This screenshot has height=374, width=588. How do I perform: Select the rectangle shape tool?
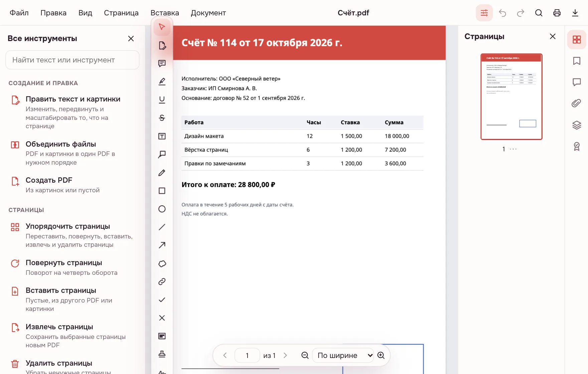(162, 191)
